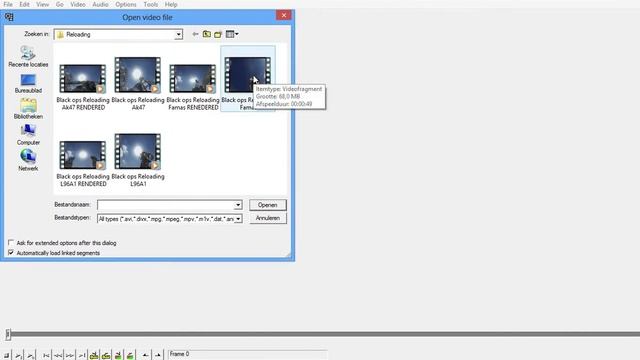Open the Edit menu in VirtualDub

[24, 4]
